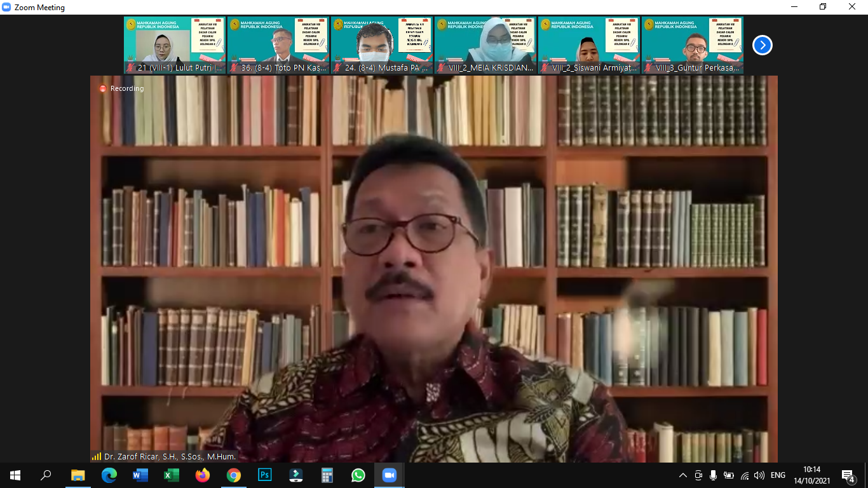Switch to Microsoft Word in the taskbar
Screen dimensions: 868x488
[x=140, y=475]
